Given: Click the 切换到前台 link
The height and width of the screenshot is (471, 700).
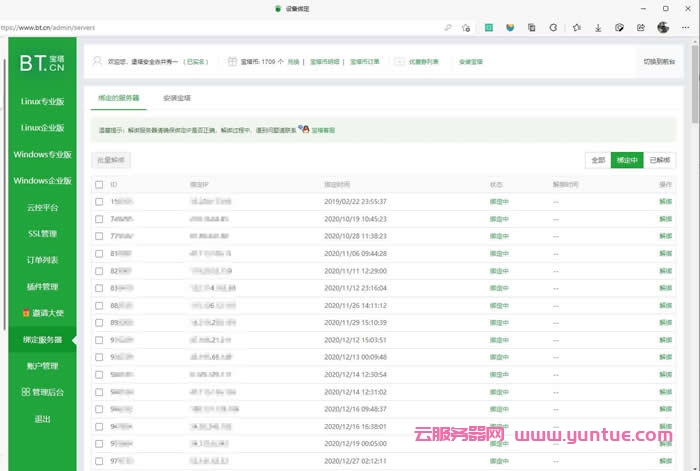Looking at the screenshot, I should click(658, 62).
